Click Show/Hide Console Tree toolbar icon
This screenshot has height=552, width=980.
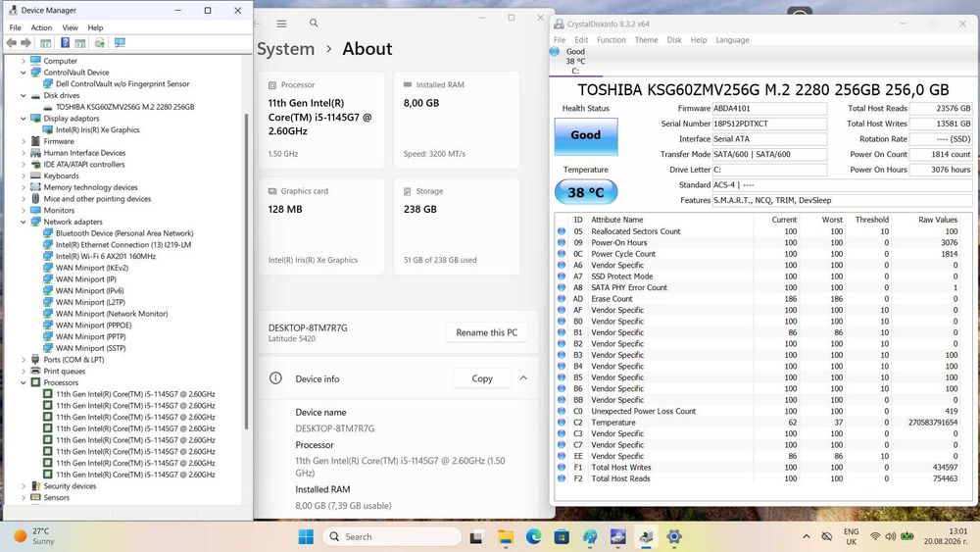46,42
